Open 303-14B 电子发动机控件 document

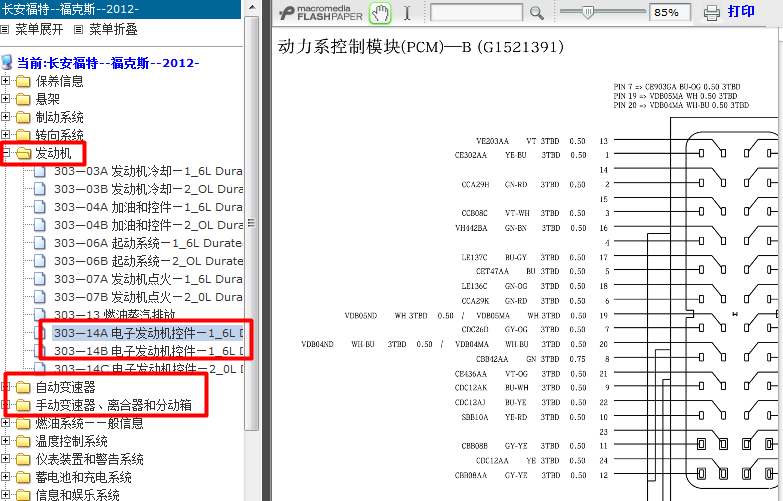click(x=148, y=351)
